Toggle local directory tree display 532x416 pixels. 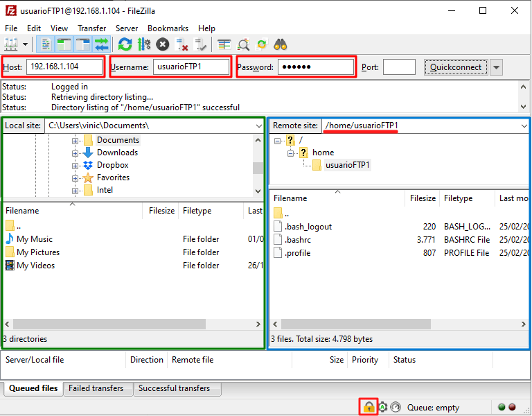click(64, 44)
